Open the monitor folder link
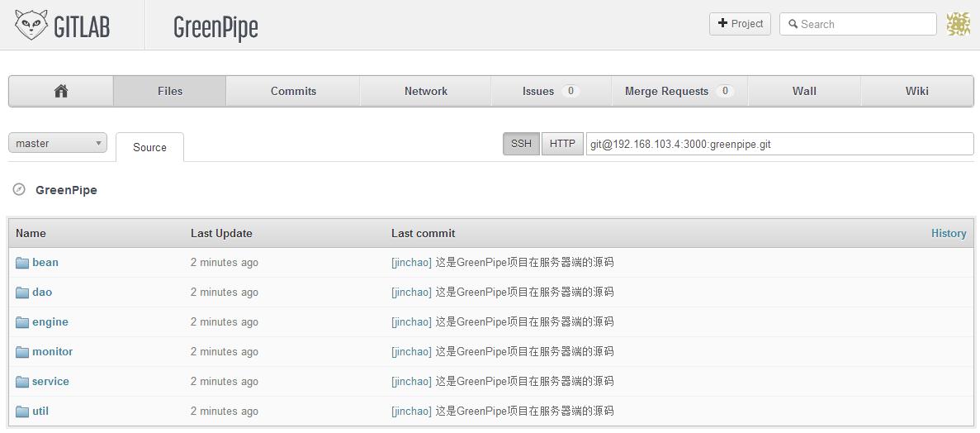This screenshot has width=980, height=433. [53, 352]
